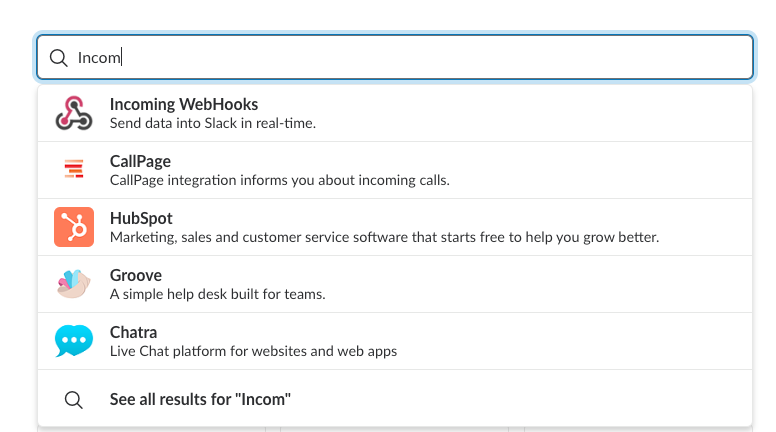Open the HubSpot search result
The image size is (776, 432).
141,219
